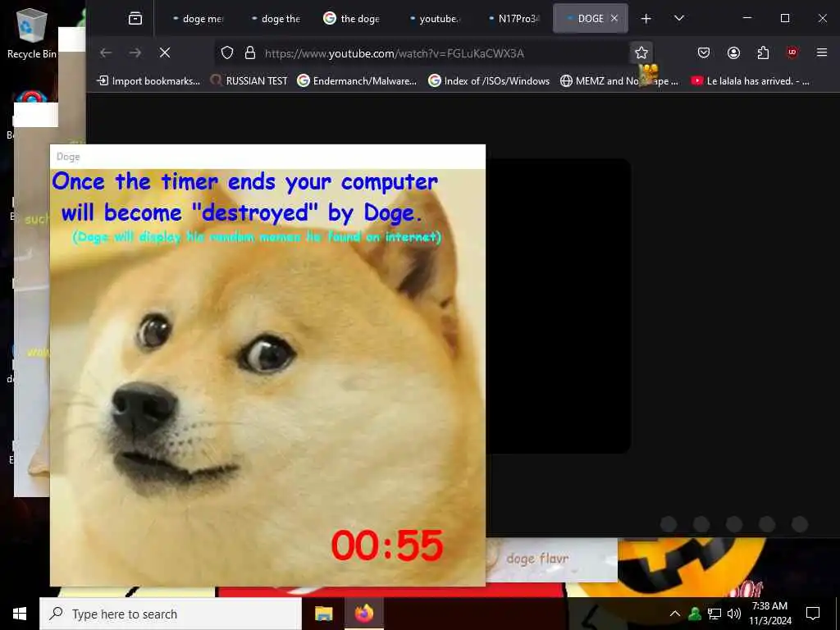Open a new tab with plus button
This screenshot has width=840, height=630.
tap(646, 19)
